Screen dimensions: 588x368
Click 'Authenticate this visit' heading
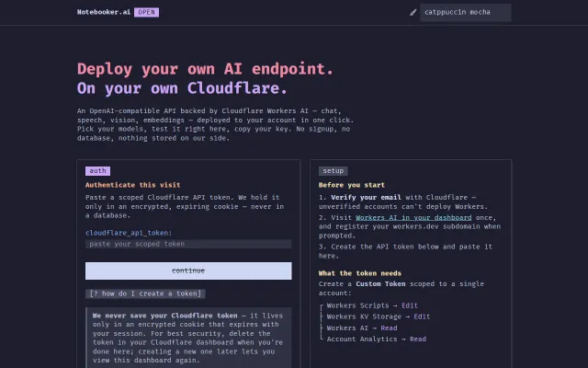pyautogui.click(x=132, y=185)
